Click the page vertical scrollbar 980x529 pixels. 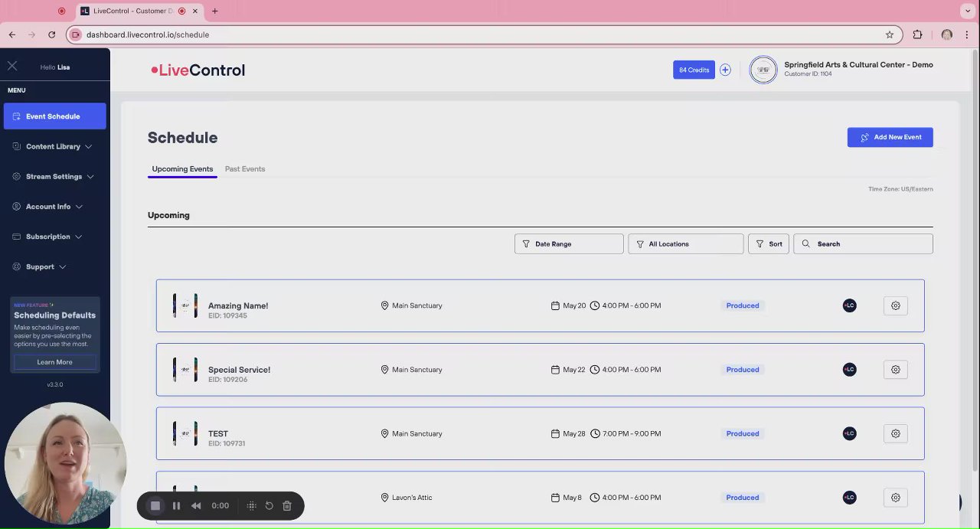[975, 260]
